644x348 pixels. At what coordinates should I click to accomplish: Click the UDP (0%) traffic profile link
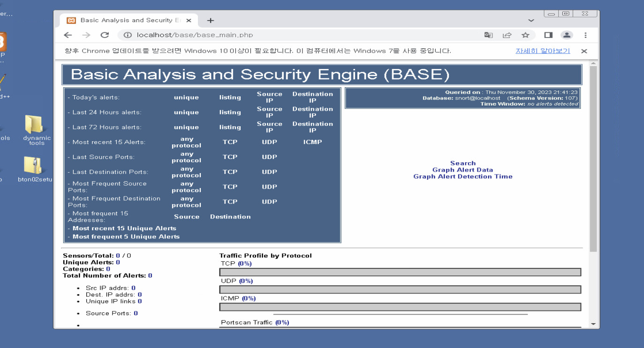point(246,281)
